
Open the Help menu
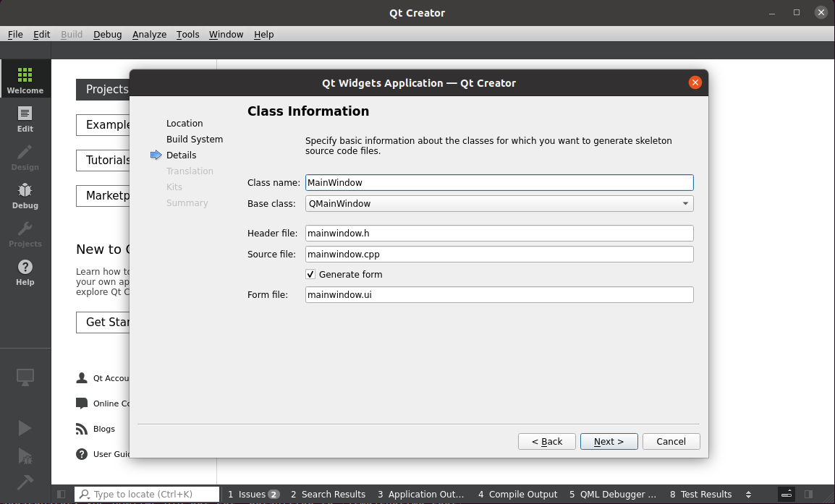(x=263, y=34)
